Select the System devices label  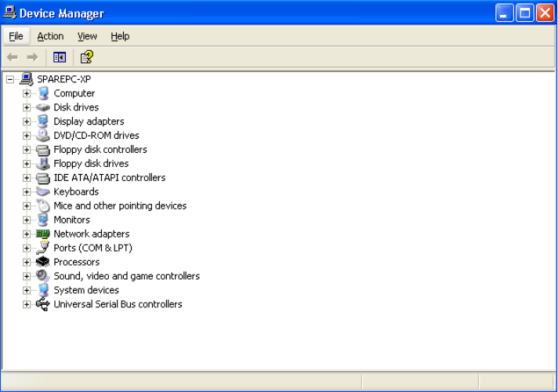86,290
